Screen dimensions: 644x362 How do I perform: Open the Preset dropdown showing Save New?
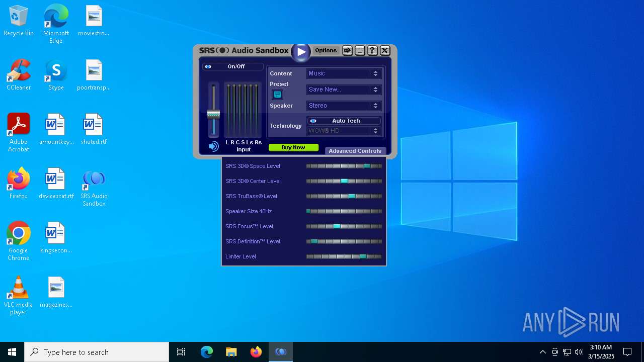pyautogui.click(x=344, y=89)
